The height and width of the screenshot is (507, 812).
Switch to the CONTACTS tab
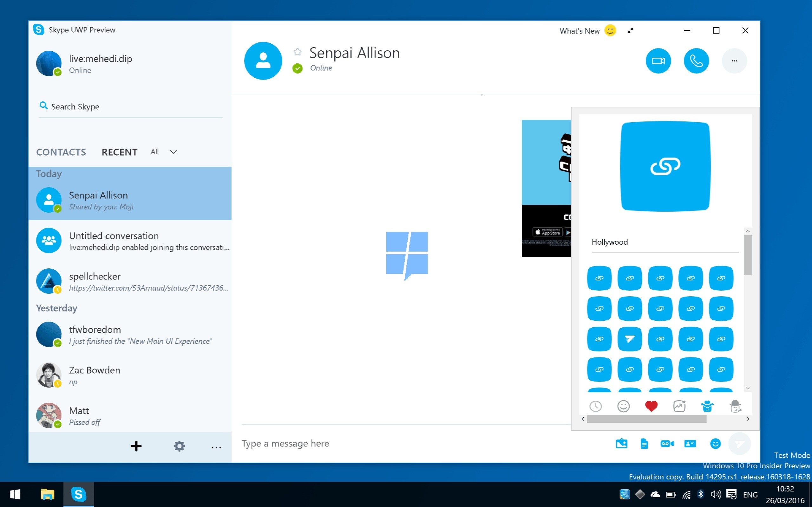(61, 152)
